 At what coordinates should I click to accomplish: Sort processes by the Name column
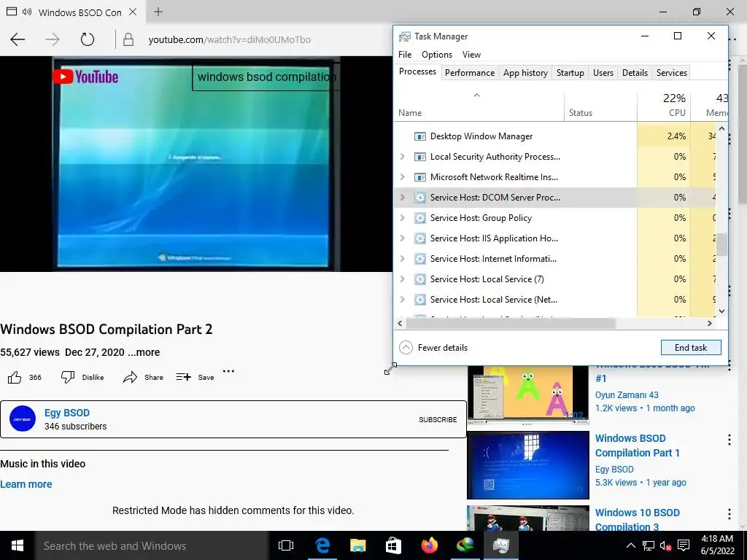point(479,107)
